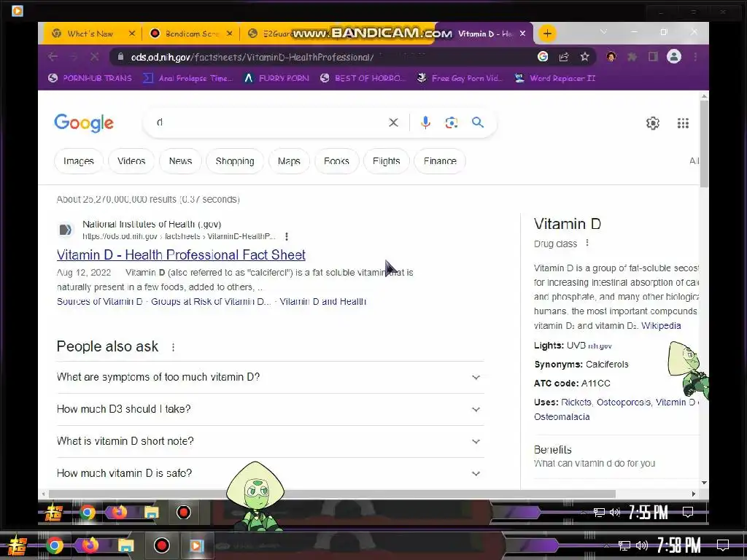Click the volume icon beside 7:58 PM

642,545
